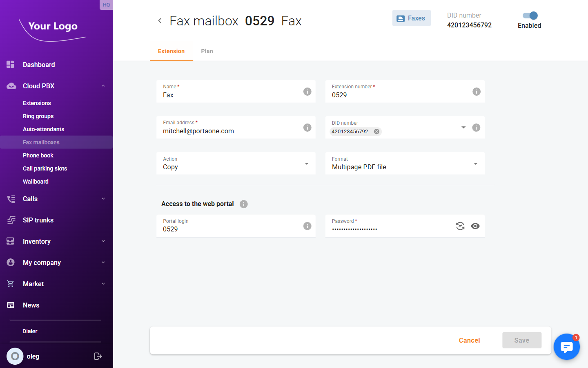Open the chat support bubble

[567, 347]
